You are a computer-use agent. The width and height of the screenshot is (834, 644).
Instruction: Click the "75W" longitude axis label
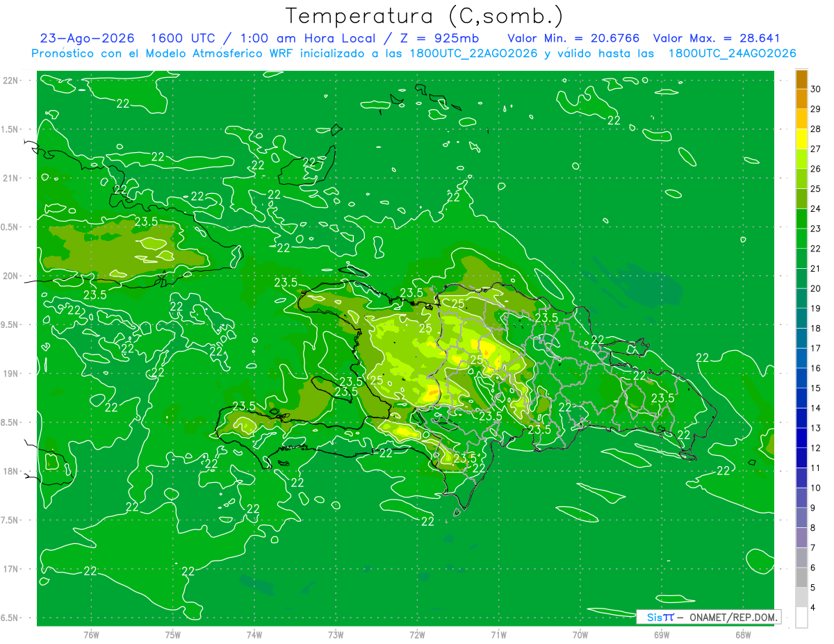[x=173, y=635]
